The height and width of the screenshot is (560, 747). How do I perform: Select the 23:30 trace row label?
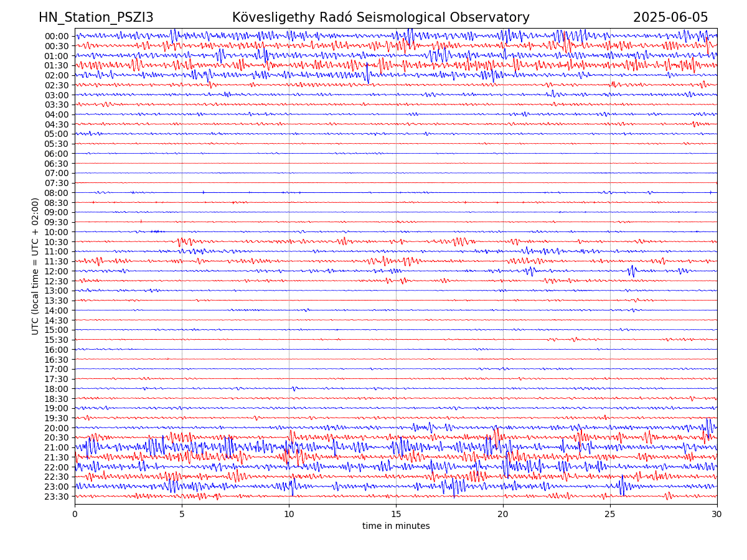coord(57,497)
